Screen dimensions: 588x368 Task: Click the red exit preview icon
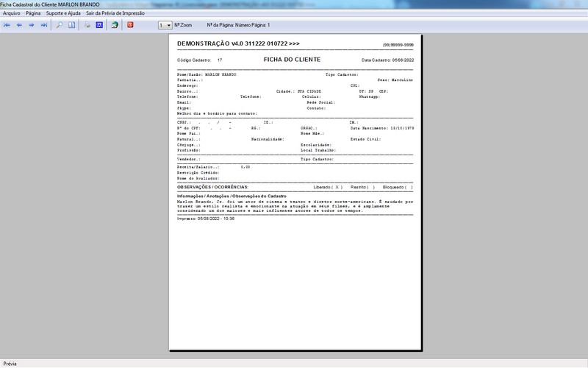(x=130, y=25)
